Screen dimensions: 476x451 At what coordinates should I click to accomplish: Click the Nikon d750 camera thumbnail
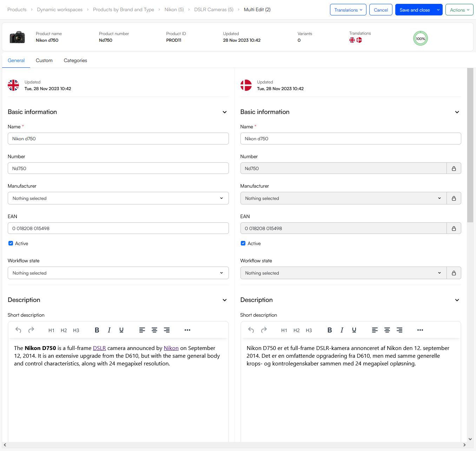click(17, 37)
